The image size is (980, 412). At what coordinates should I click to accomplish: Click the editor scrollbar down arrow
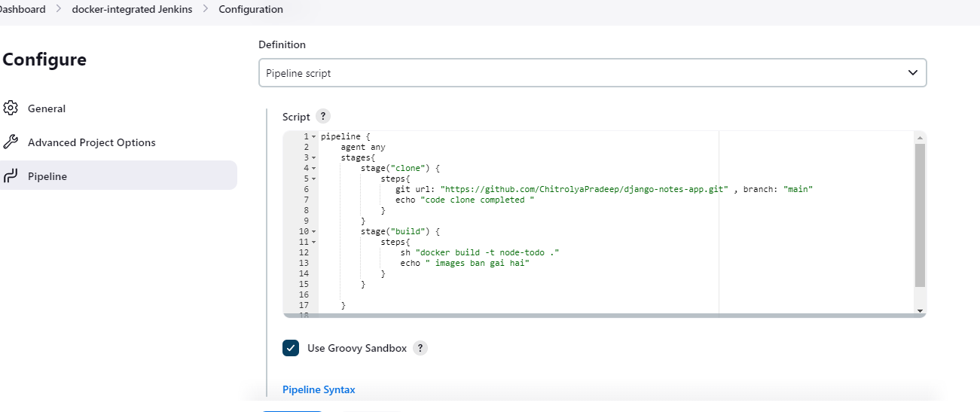click(920, 310)
